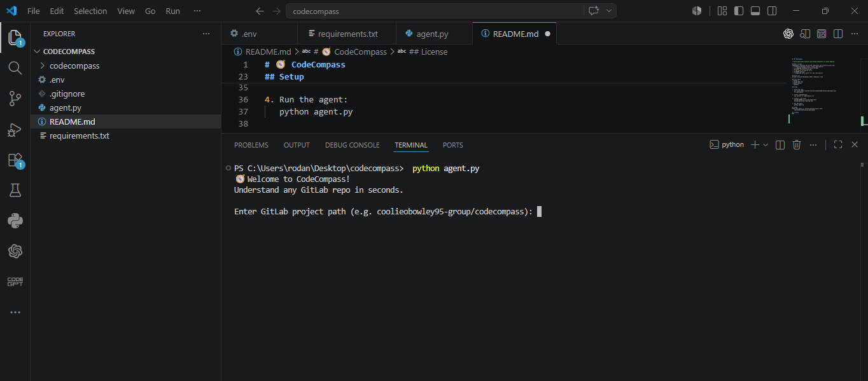
Task: Switch to the agent.py editor tab
Action: tap(435, 34)
